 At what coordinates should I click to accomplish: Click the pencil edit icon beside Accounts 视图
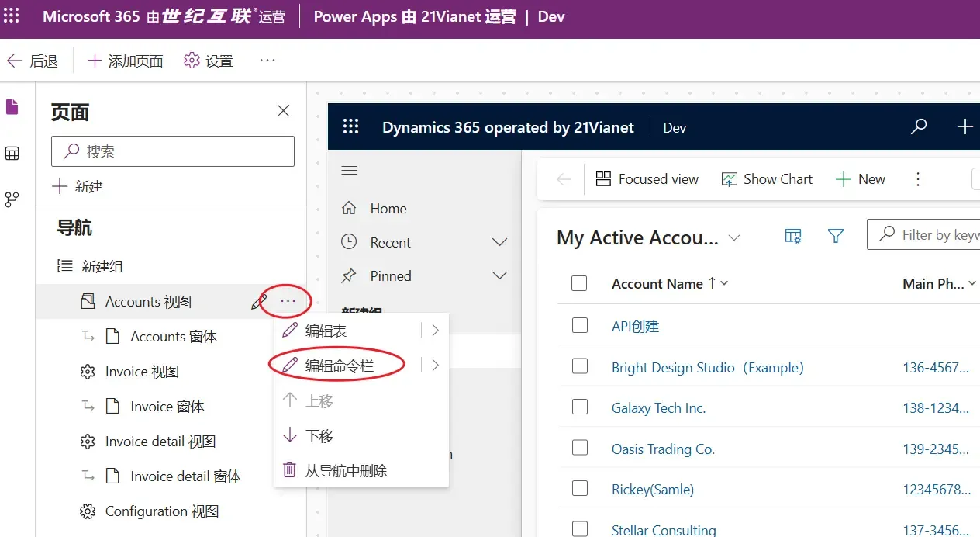point(259,302)
